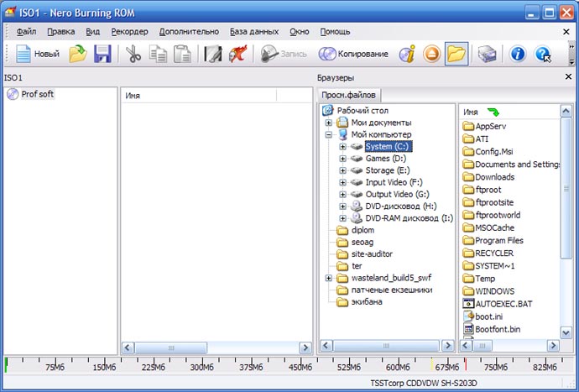Open the Вид menu
The width and height of the screenshot is (579, 392).
pyautogui.click(x=92, y=32)
